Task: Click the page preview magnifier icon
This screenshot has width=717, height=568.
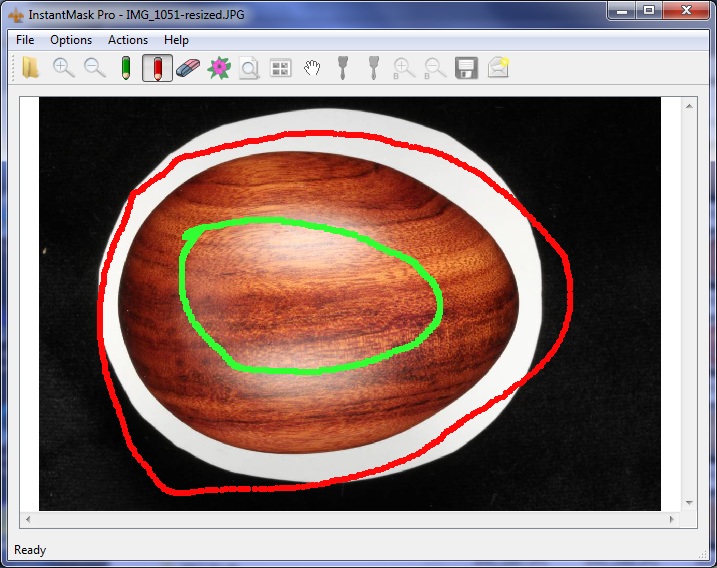Action: 249,68
